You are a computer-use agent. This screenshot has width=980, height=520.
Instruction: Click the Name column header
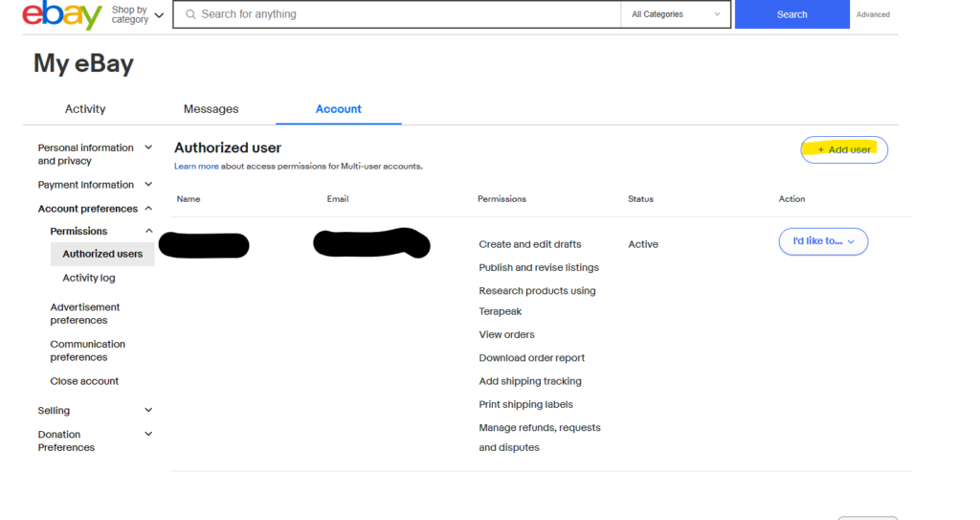pos(189,199)
